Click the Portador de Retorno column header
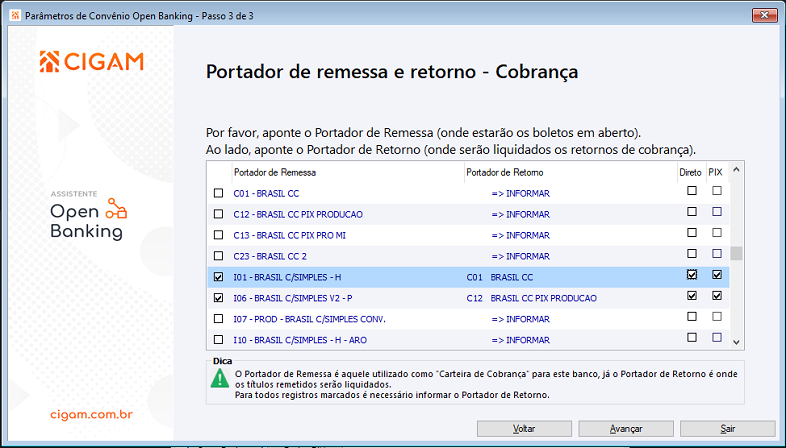The width and height of the screenshot is (786, 448). coord(495,173)
